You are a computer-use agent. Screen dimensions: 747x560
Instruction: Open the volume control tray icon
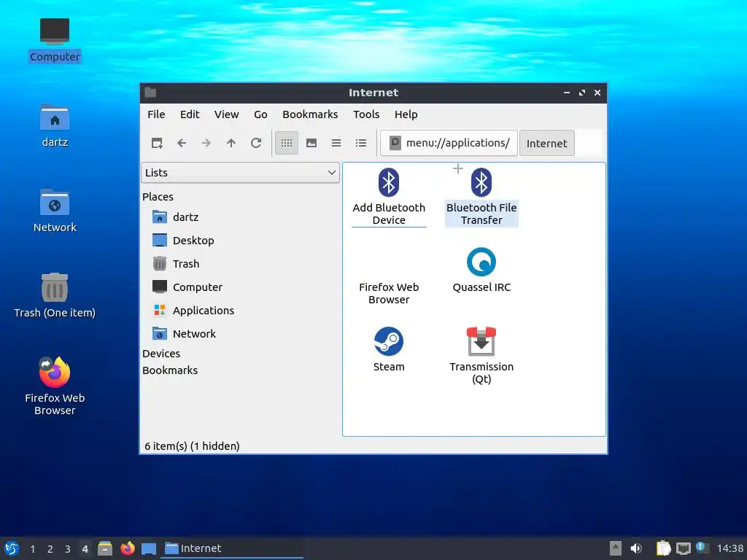click(636, 548)
